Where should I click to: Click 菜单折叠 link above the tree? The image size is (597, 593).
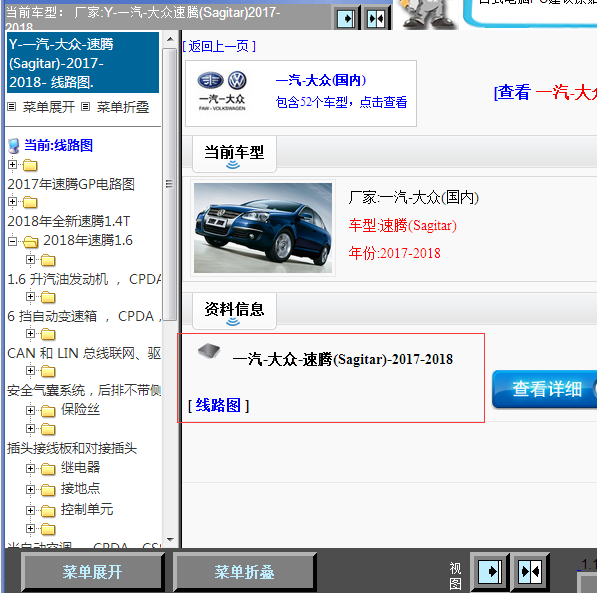tap(123, 107)
